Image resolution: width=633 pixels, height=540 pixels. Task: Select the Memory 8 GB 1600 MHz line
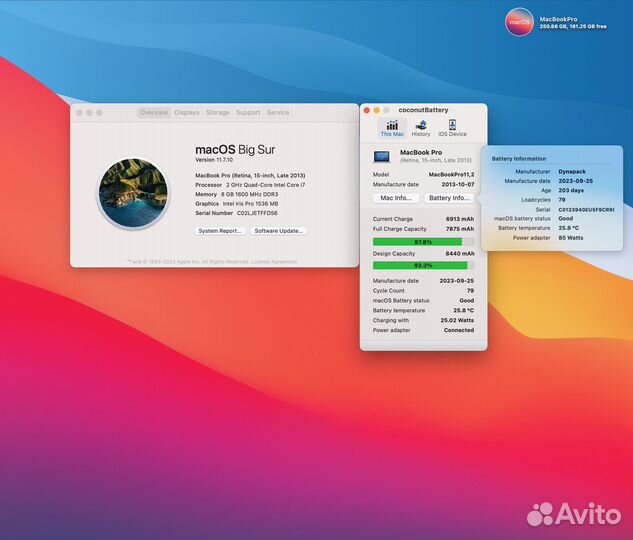coord(237,194)
